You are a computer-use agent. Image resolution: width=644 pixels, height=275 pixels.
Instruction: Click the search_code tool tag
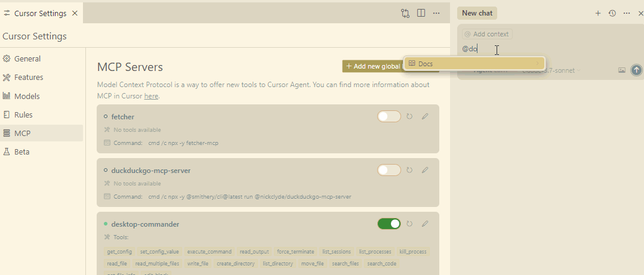382,264
